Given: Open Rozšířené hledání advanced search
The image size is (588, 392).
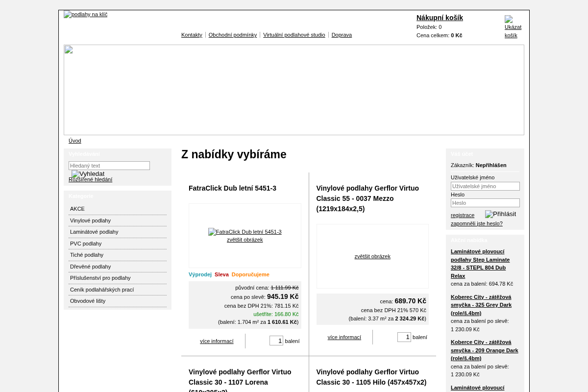Looking at the screenshot, I should coord(90,179).
